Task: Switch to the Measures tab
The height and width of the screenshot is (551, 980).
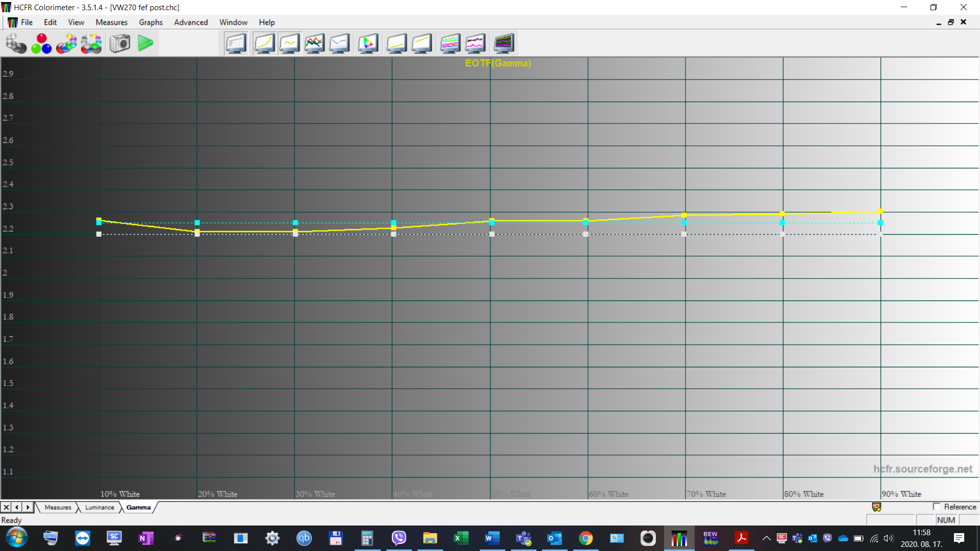Action: [58, 507]
